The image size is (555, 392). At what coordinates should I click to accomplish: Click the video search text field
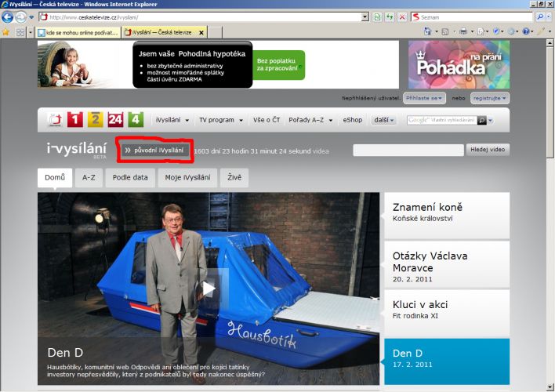tap(408, 151)
